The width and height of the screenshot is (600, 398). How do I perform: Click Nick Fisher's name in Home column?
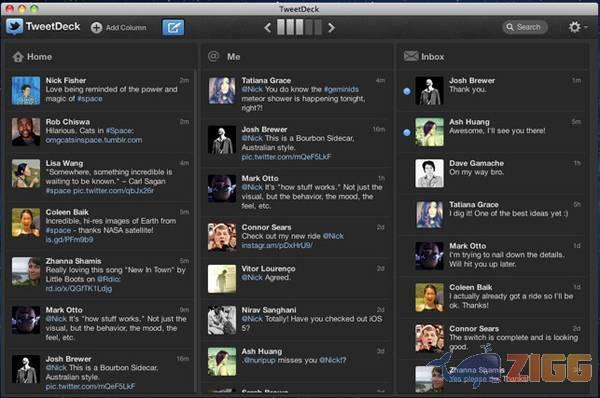(66, 80)
